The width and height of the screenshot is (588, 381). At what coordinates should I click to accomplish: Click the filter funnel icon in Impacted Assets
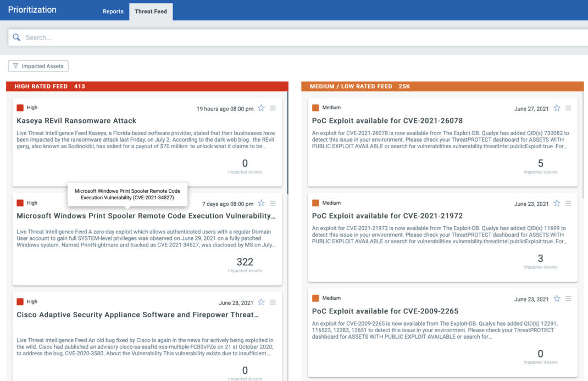click(x=15, y=66)
